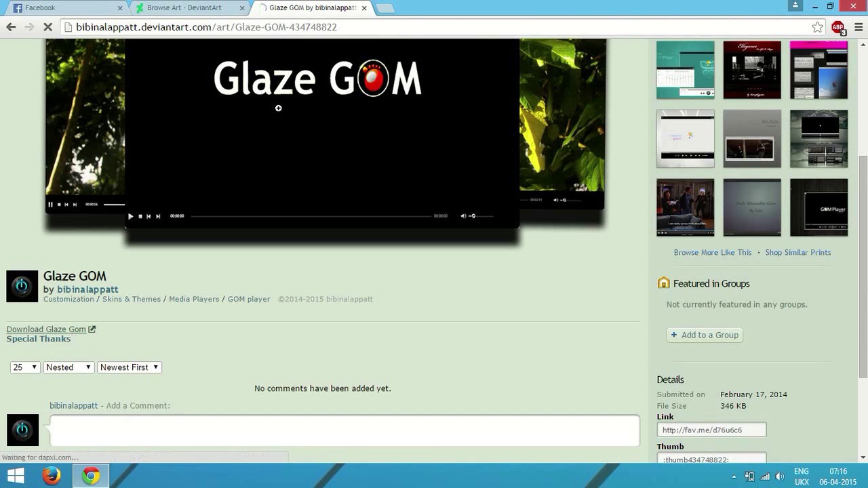Click the Thumb code field
The height and width of the screenshot is (488, 868).
pyautogui.click(x=711, y=459)
